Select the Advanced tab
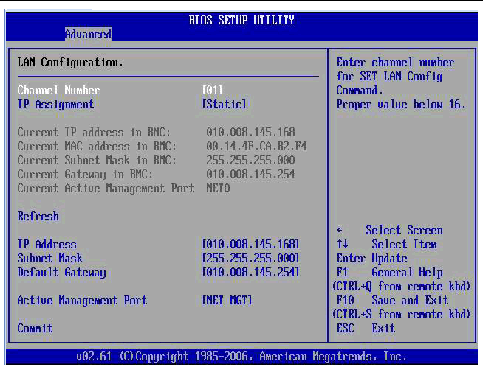Image resolution: width=483 pixels, height=366 pixels. (x=88, y=34)
